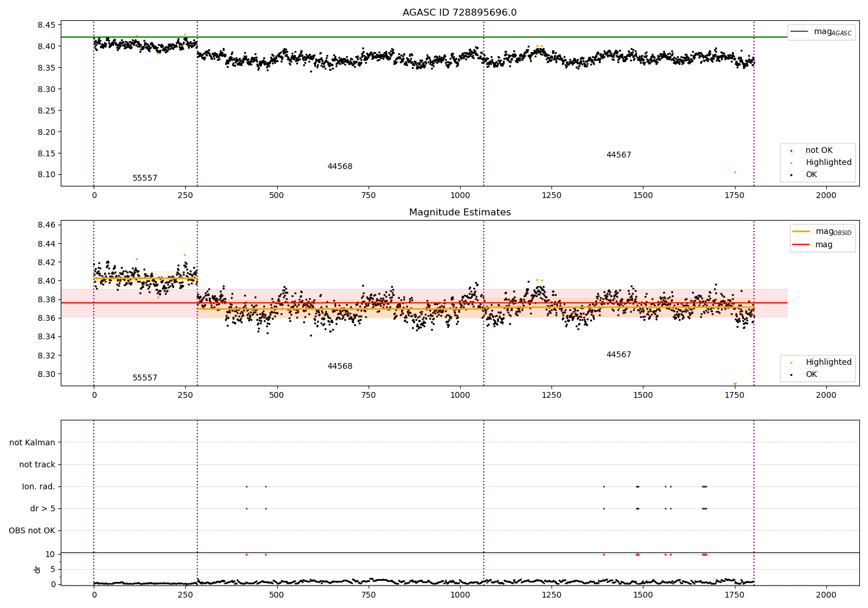This screenshot has height=608, width=868.
Task: Select the mag OBSID legend entry
Action: click(822, 232)
